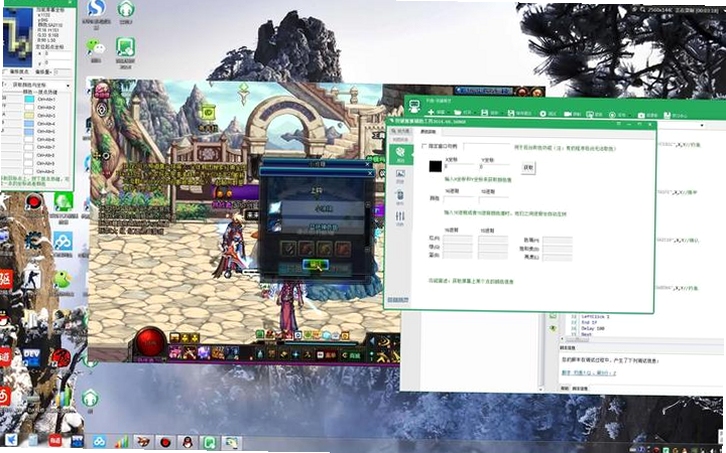Open the green house desktop icon near taskbar
The width and height of the screenshot is (726, 453).
[x=90, y=398]
